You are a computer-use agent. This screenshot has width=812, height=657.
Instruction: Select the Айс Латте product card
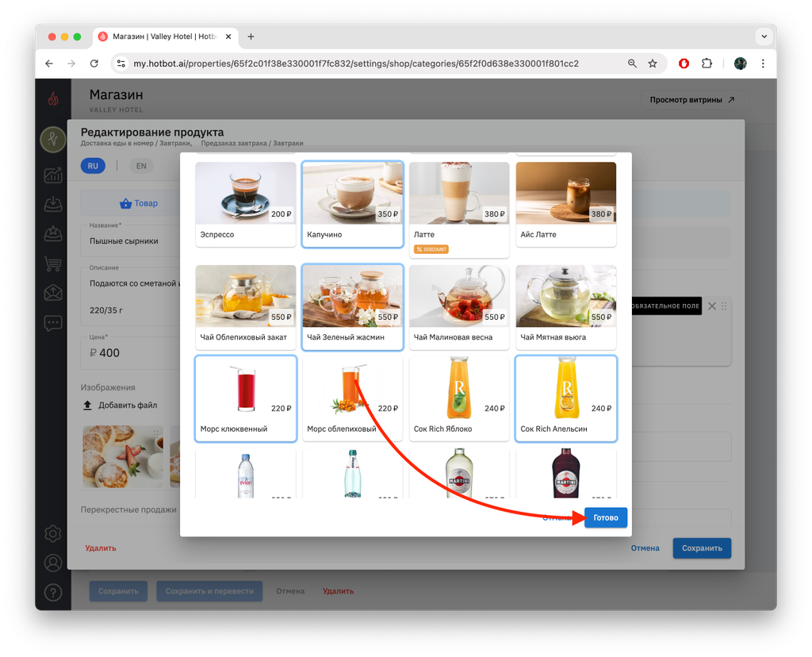[x=566, y=204]
